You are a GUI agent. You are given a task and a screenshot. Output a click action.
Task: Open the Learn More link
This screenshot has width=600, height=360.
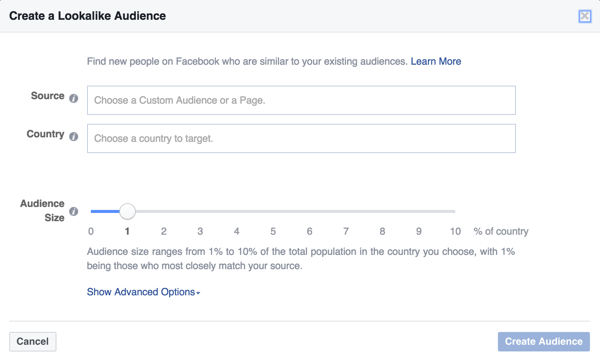point(436,61)
